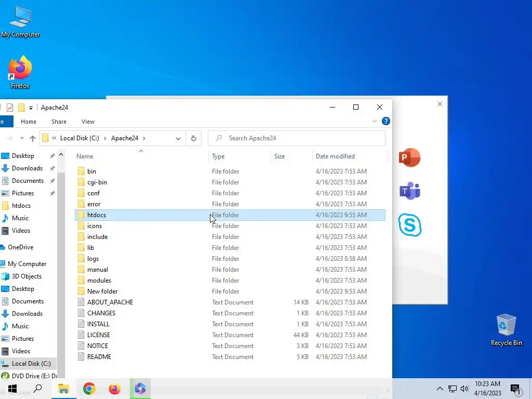
Task: Click the New folder icon in quick access toolbar
Action: tap(21, 108)
